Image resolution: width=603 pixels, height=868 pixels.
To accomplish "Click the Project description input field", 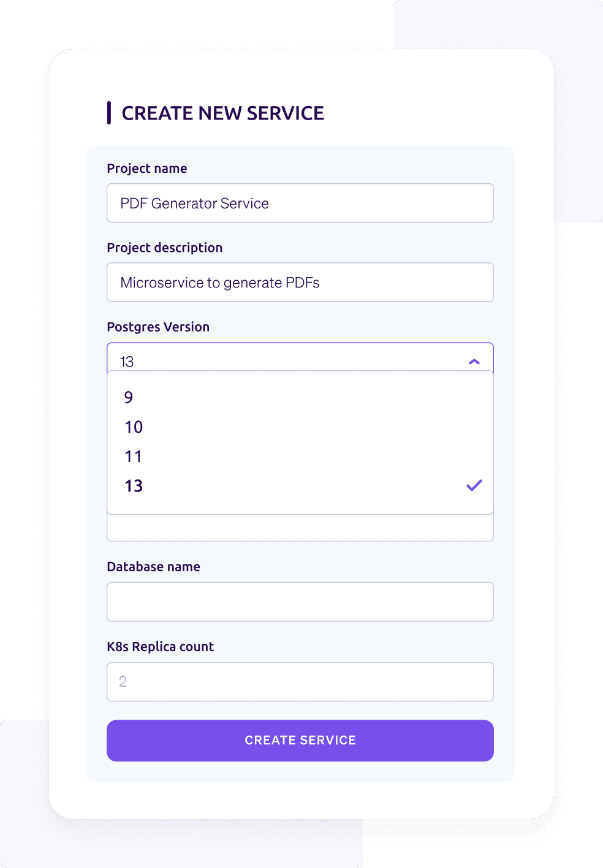I will coord(300,282).
